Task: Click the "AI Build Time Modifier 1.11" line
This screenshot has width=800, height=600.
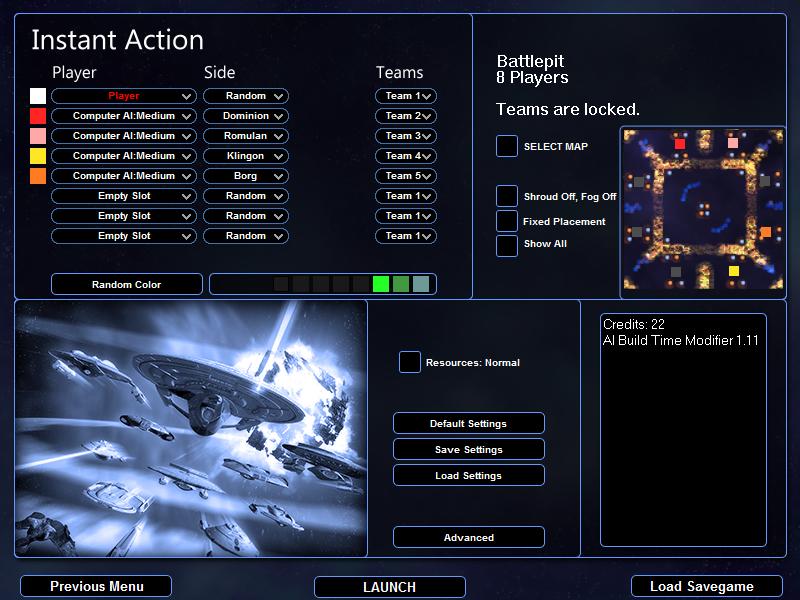Action: pyautogui.click(x=681, y=340)
